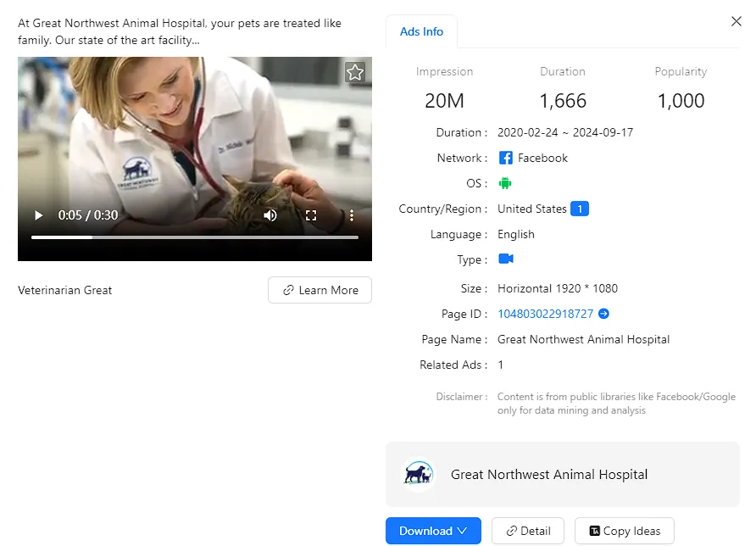
Task: Open video more options menu
Action: coord(352,215)
